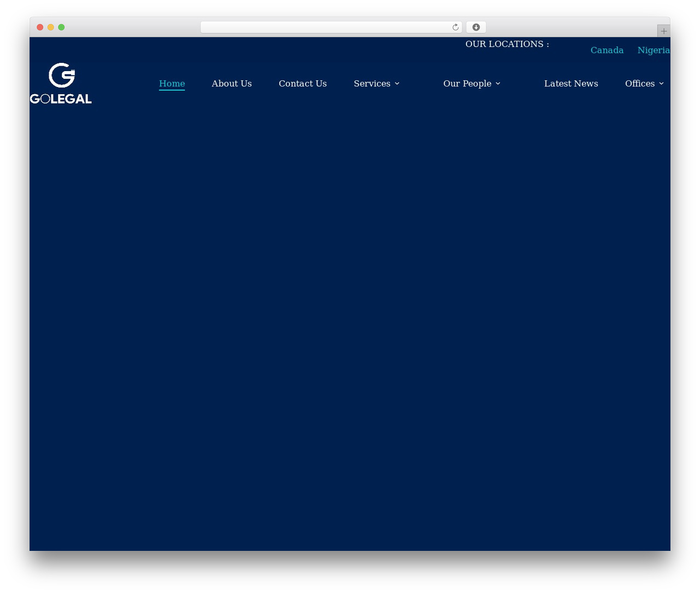Open the Services menu label
The image size is (700, 593).
[x=372, y=84]
